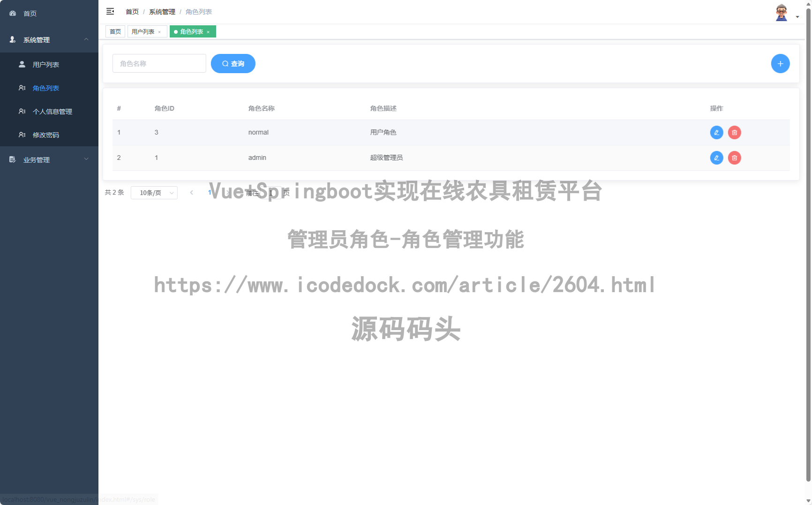The width and height of the screenshot is (812, 505).
Task: Open the 10条/页 page size dropdown
Action: pyautogui.click(x=154, y=192)
